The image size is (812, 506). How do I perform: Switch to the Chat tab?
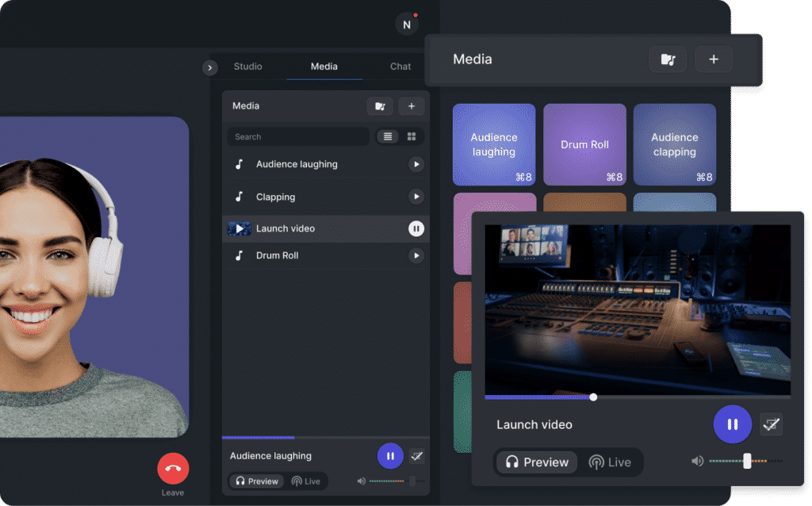(400, 67)
